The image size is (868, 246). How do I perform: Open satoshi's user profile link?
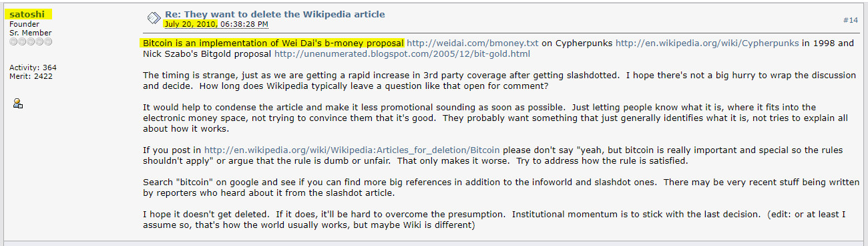[25, 14]
